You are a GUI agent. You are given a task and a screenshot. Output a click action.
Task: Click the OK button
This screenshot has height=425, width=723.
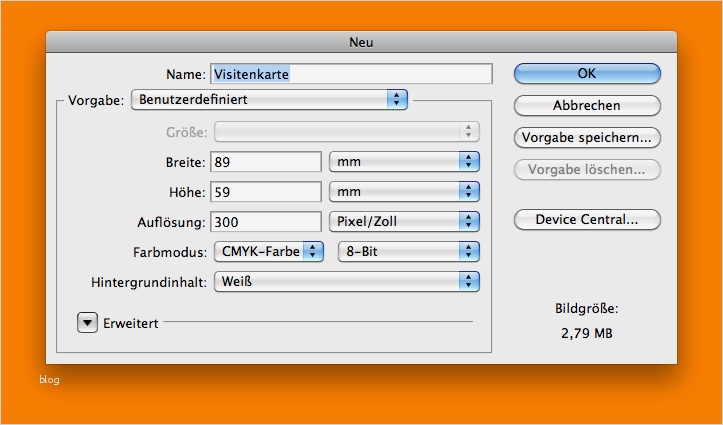coord(587,74)
